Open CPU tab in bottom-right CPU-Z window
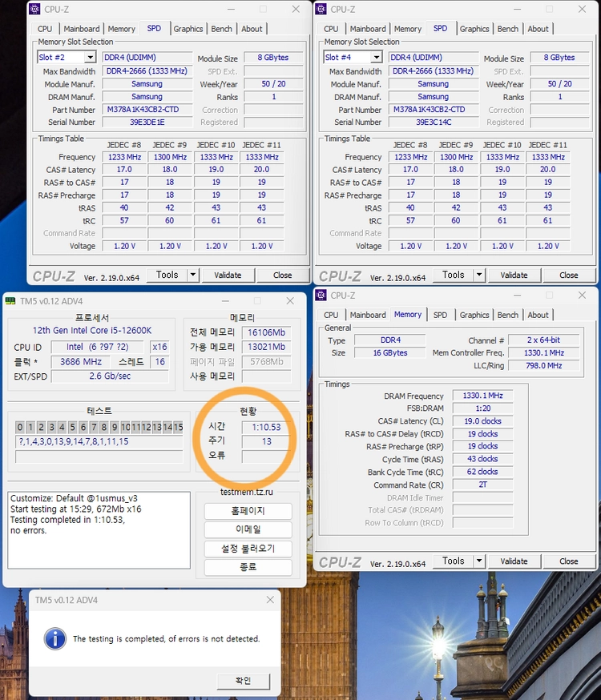Image resolution: width=601 pixels, height=700 pixels. (x=331, y=316)
